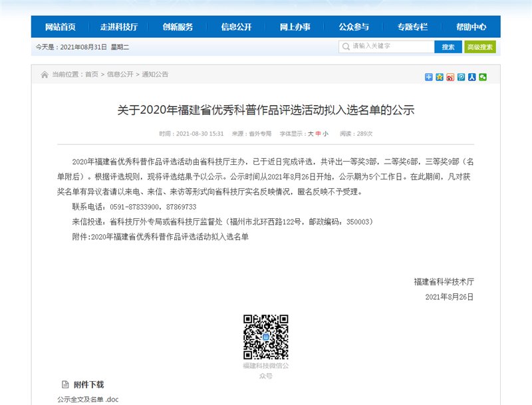This screenshot has height=405, width=532.
Task: Add the page to QQ favorites
Action: [x=439, y=77]
